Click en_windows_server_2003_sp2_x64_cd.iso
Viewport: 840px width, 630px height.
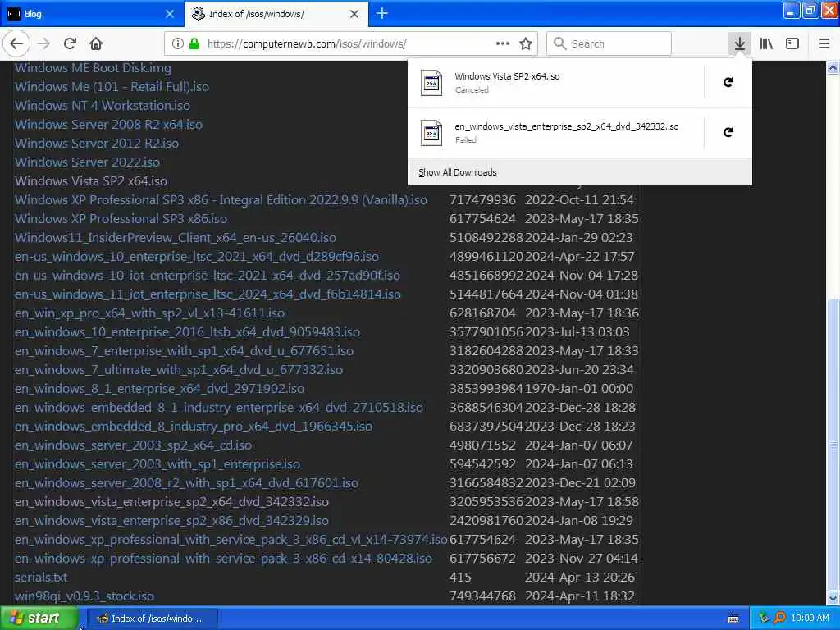[133, 445]
